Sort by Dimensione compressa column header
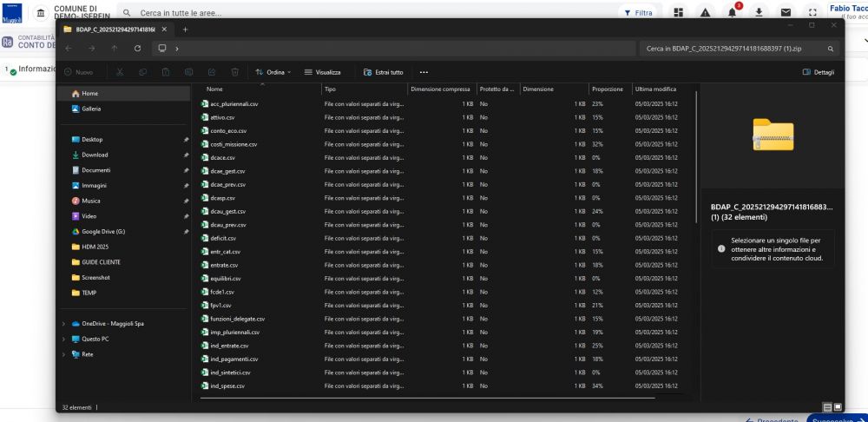The image size is (868, 422). 441,89
